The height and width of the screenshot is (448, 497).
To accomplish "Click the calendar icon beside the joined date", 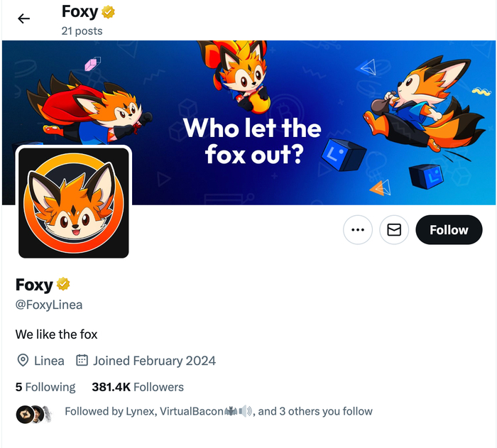I will pos(82,361).
